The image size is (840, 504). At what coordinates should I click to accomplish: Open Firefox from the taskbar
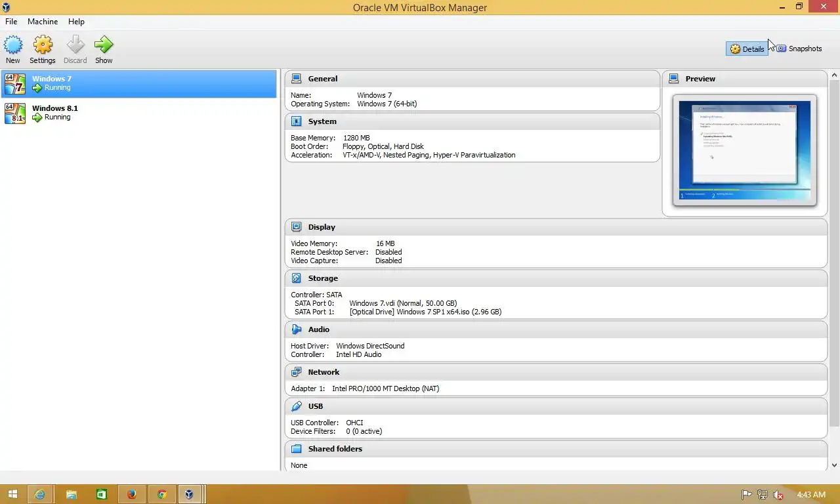(132, 494)
